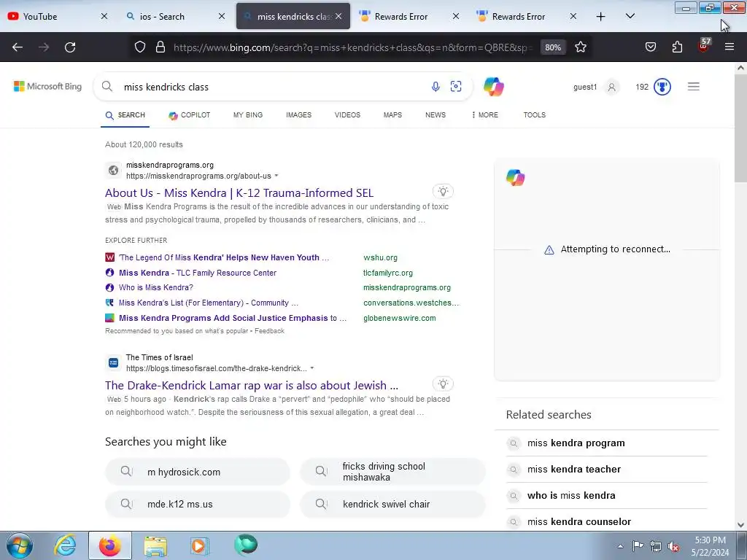Search mde.k12 ms.us suggestion

[198, 505]
